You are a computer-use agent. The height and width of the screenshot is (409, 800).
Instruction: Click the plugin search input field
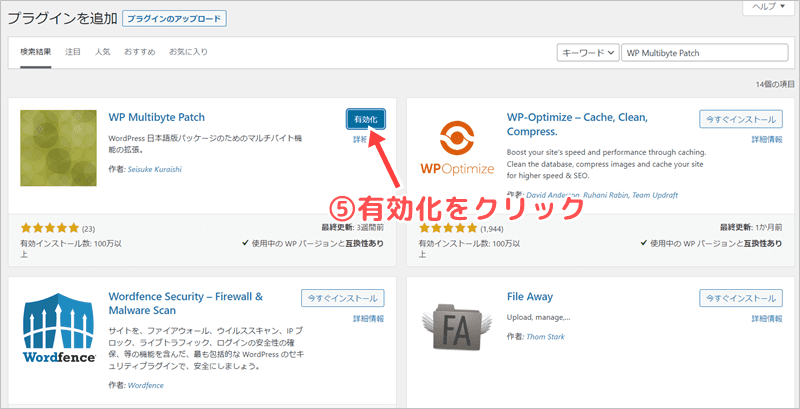(702, 53)
